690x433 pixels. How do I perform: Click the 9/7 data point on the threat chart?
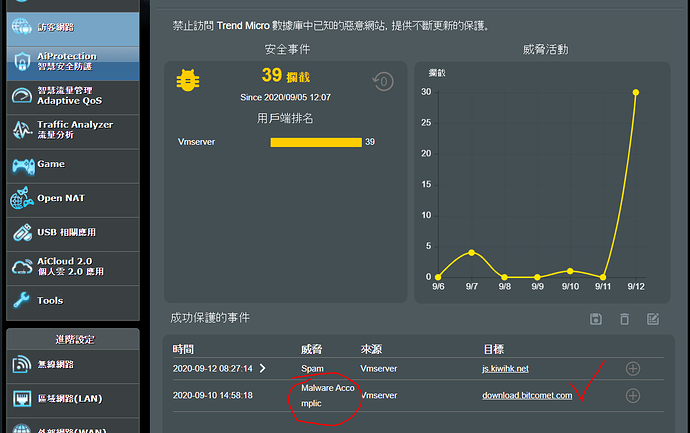point(471,253)
